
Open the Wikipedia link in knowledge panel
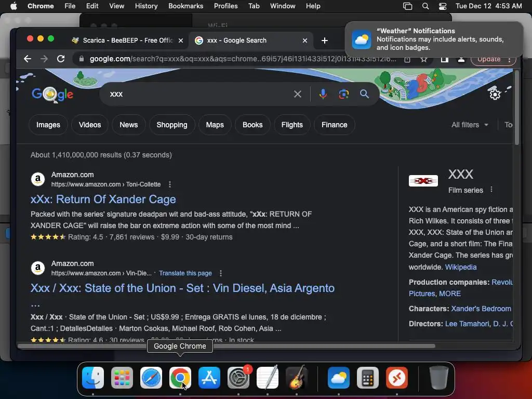click(x=461, y=267)
